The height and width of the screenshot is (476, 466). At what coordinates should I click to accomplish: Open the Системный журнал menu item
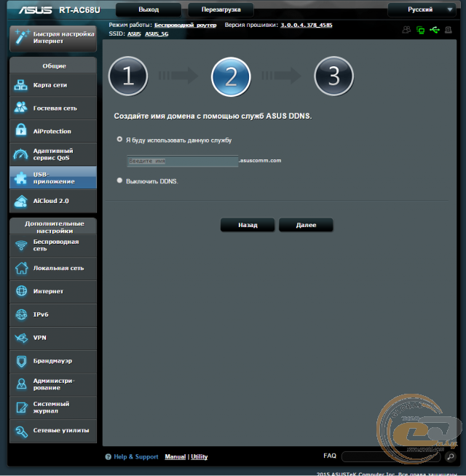coord(53,408)
